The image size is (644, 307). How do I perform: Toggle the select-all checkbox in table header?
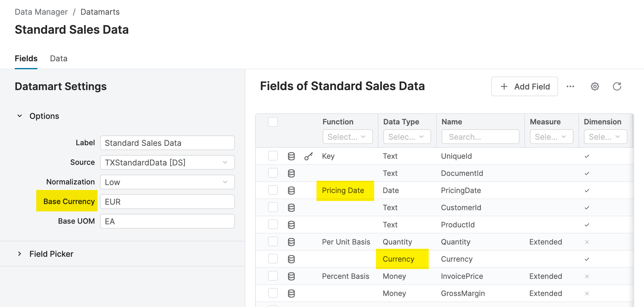tap(273, 122)
